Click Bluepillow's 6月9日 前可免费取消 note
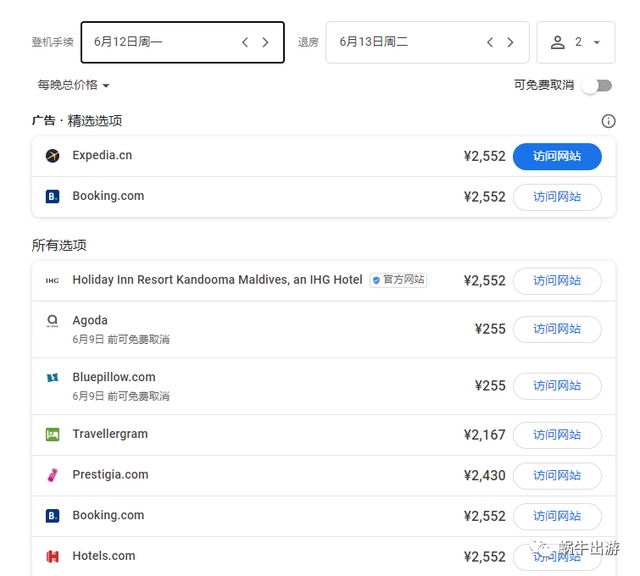The width and height of the screenshot is (640, 576). tap(121, 396)
